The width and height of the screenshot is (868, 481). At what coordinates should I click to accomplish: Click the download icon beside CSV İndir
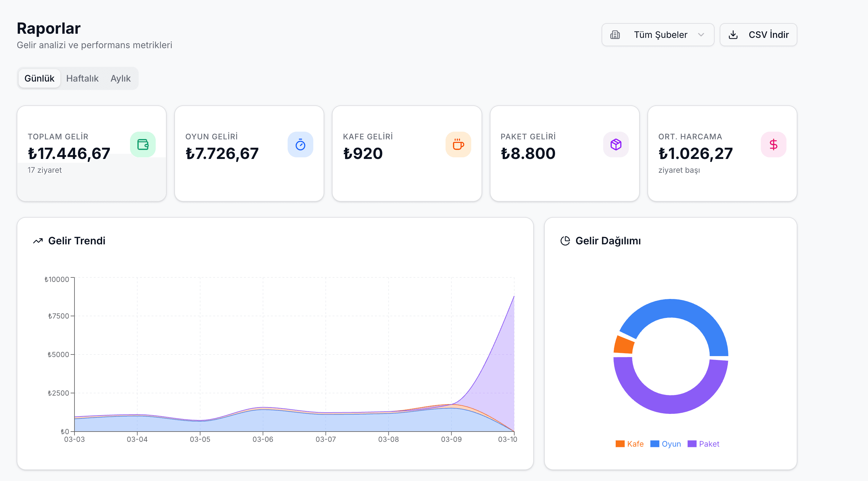tap(733, 35)
